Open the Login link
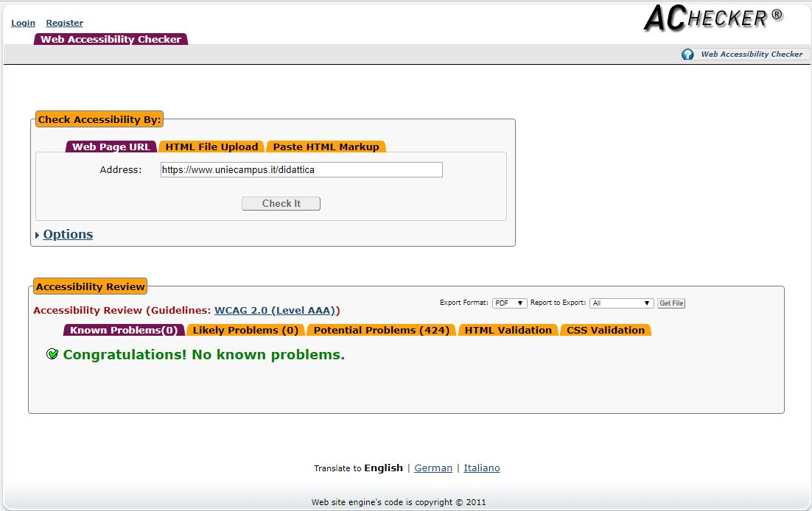This screenshot has height=511, width=812. [x=23, y=23]
